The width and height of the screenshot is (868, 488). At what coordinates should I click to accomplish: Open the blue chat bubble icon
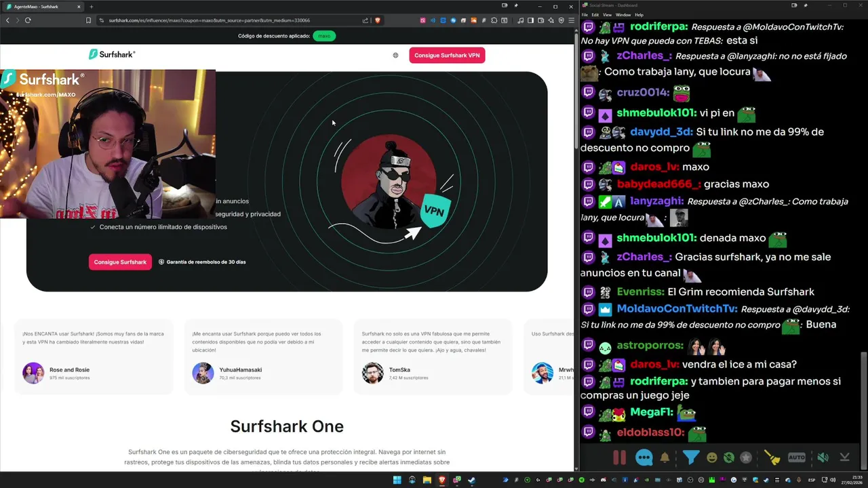pos(644,457)
